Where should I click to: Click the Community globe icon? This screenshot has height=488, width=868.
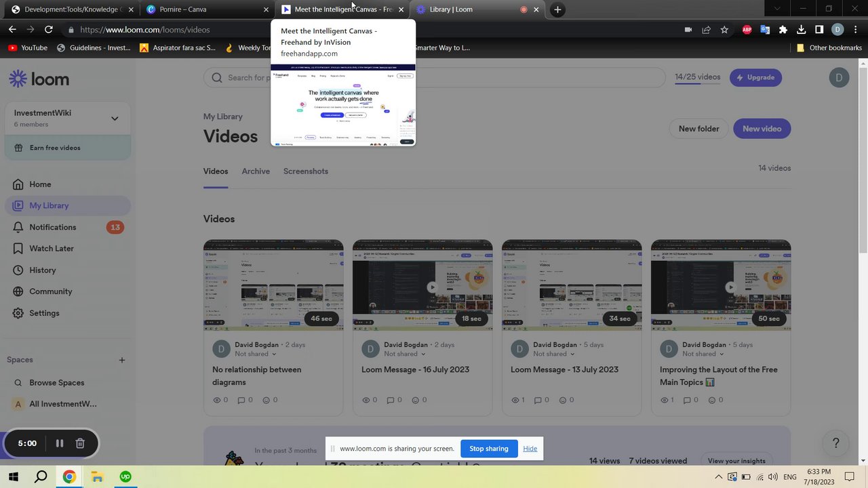pyautogui.click(x=18, y=291)
